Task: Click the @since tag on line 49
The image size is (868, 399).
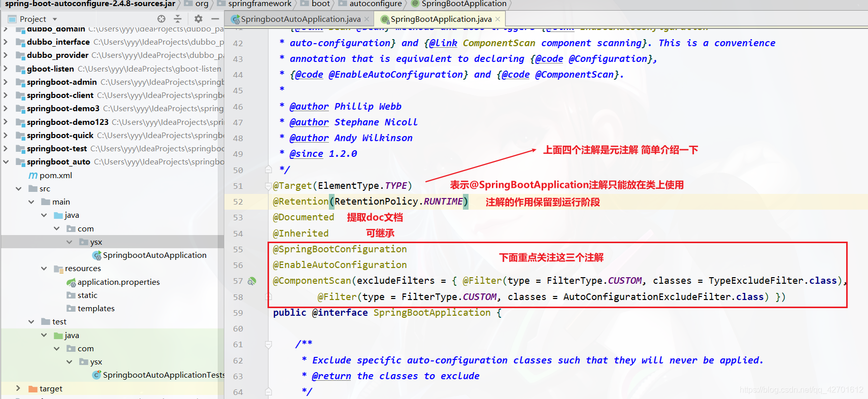Action: point(306,154)
